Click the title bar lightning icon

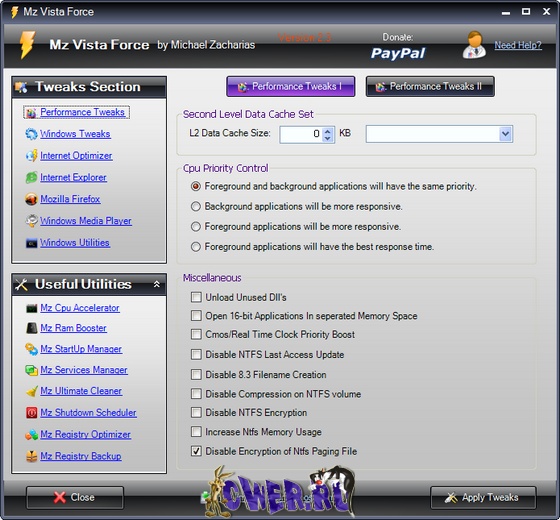pyautogui.click(x=14, y=12)
